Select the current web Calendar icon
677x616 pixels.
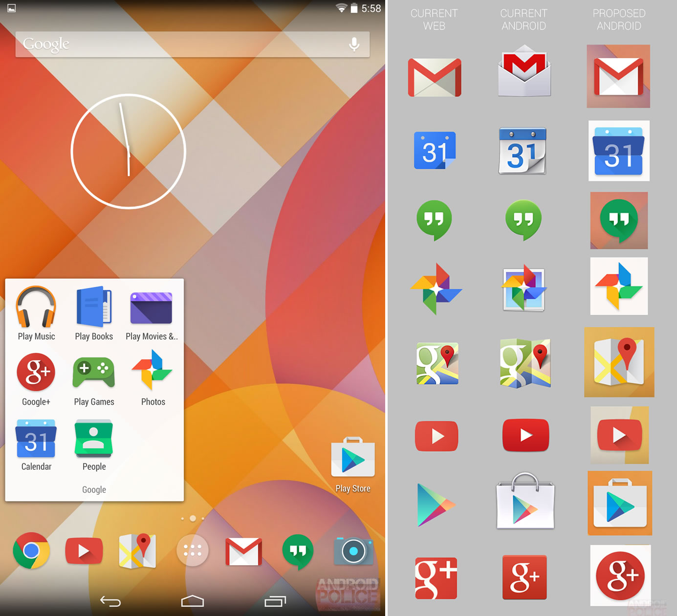435,151
